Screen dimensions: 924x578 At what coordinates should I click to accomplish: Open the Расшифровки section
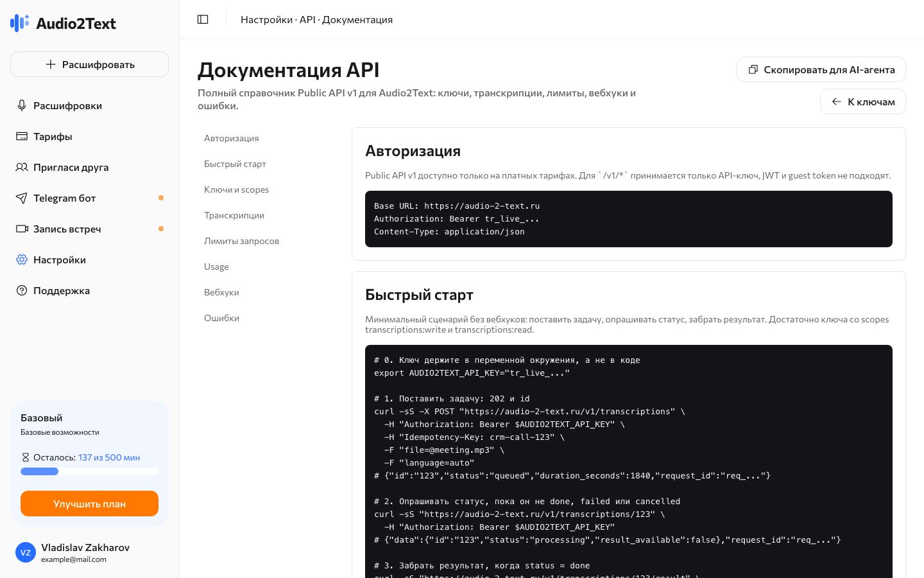click(x=89, y=105)
